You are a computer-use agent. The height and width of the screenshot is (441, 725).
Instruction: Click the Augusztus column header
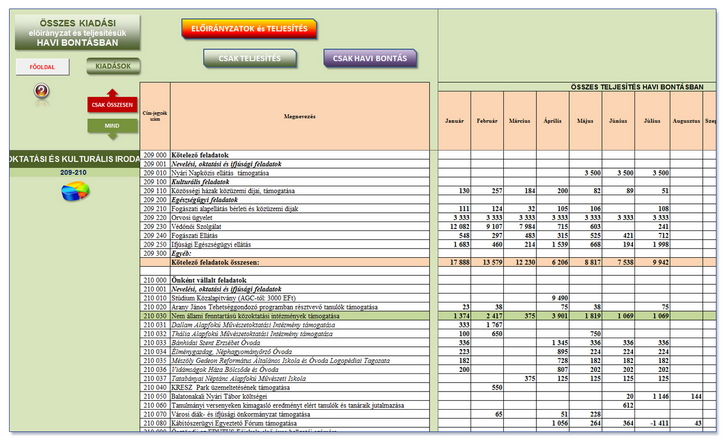(x=686, y=121)
